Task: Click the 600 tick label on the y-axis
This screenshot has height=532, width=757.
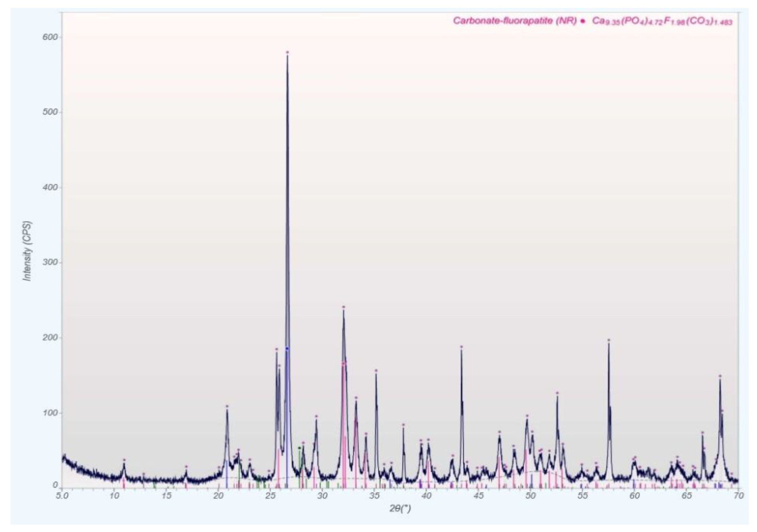Action: pos(50,37)
